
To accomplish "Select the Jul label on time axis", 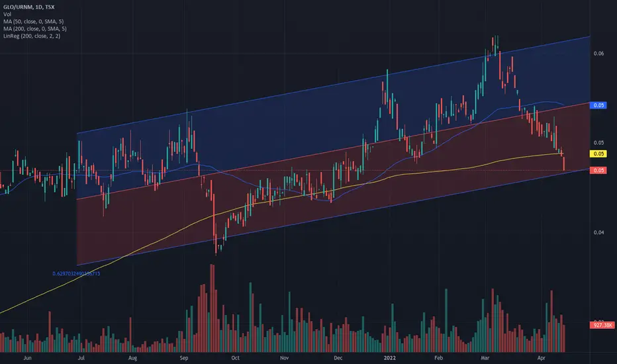I will pyautogui.click(x=81, y=357).
